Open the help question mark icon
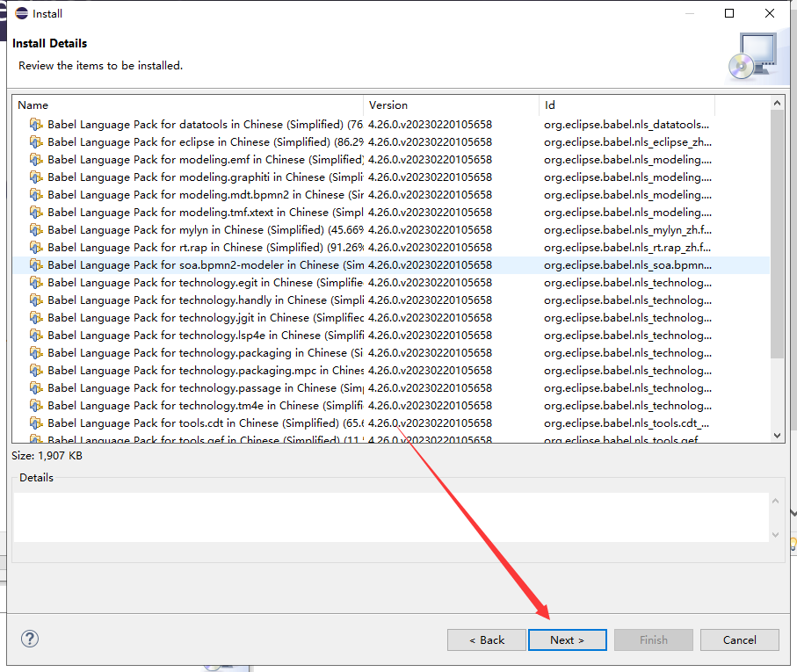This screenshot has height=672, width=797. point(30,639)
